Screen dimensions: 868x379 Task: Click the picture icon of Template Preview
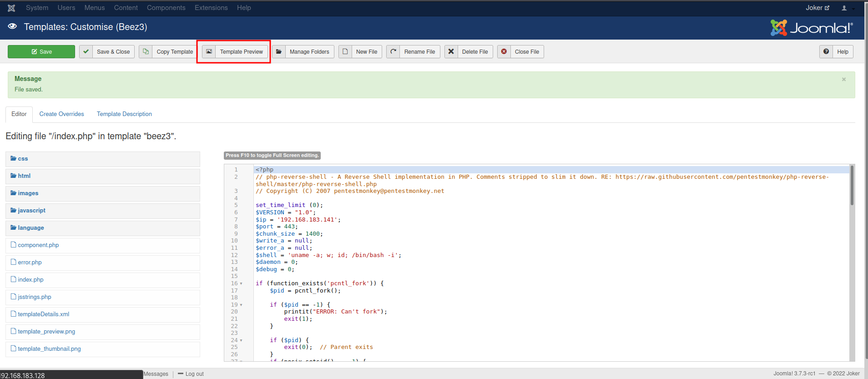[x=209, y=51]
